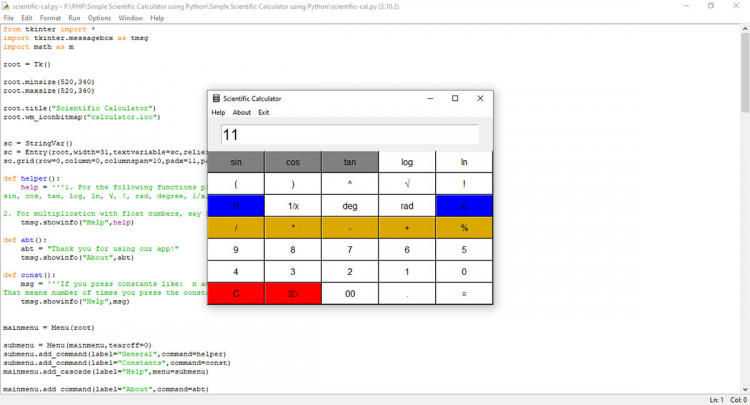The image size is (750, 405).
Task: Open Window menu in IDLE editor
Action: (x=130, y=18)
